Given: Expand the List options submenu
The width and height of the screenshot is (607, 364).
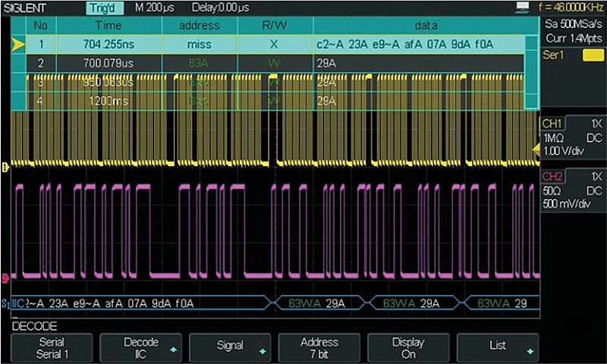Looking at the screenshot, I should [498, 347].
